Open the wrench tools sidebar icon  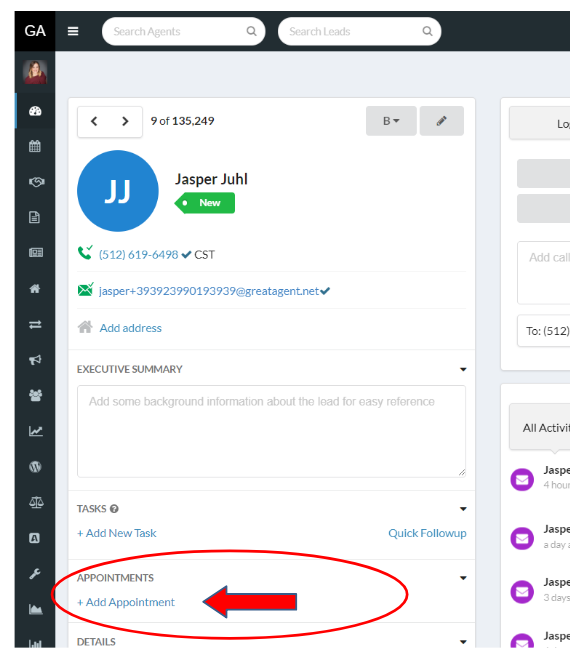35,574
